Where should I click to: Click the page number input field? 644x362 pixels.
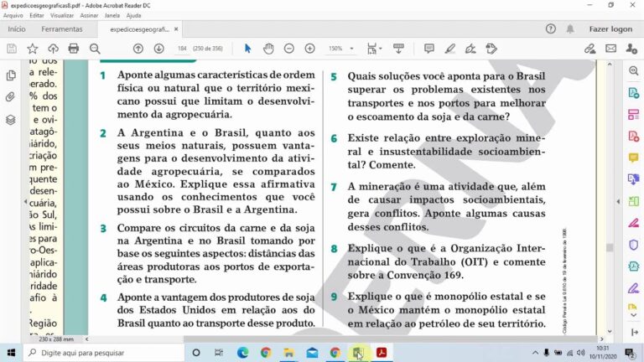(x=182, y=49)
